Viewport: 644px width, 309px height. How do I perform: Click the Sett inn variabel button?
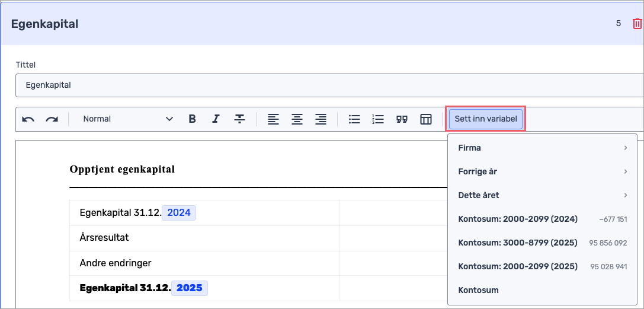(485, 119)
